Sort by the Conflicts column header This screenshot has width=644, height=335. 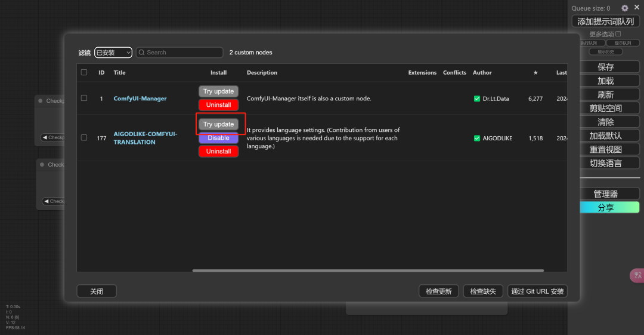click(454, 72)
